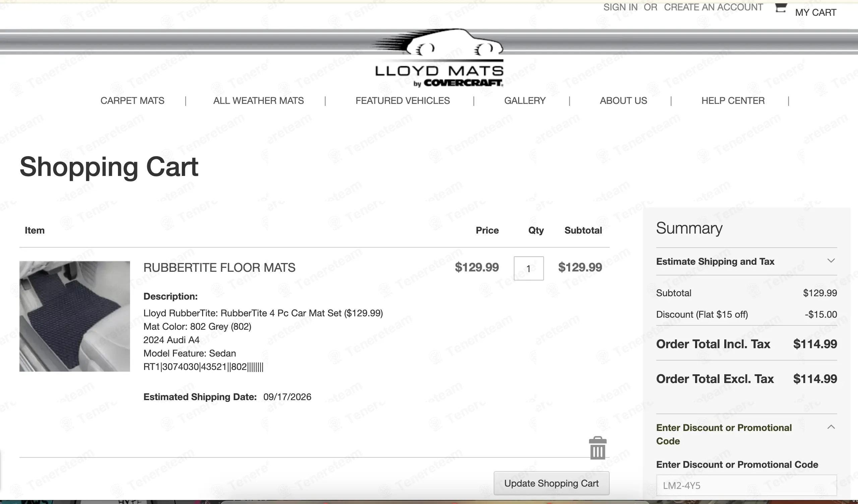This screenshot has height=504, width=858.
Task: Create an account link
Action: (713, 7)
